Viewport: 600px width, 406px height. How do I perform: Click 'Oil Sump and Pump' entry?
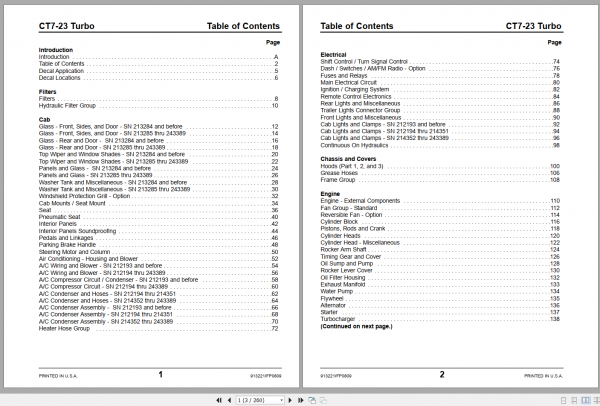click(347, 264)
